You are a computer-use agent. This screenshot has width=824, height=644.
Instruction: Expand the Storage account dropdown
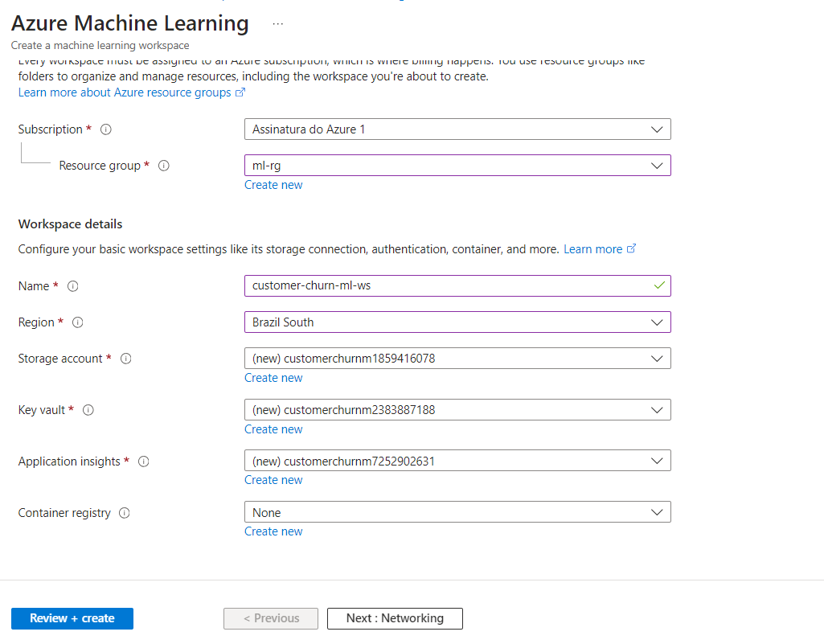click(x=457, y=359)
